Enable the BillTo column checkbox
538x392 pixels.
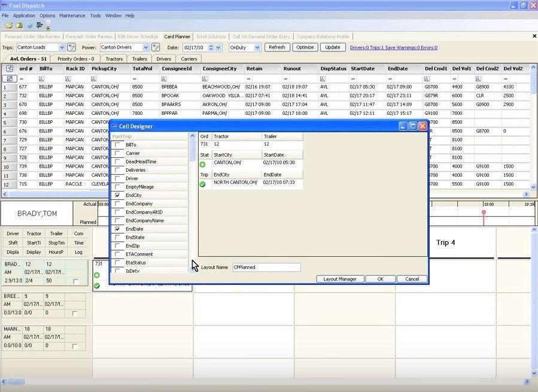click(117, 144)
